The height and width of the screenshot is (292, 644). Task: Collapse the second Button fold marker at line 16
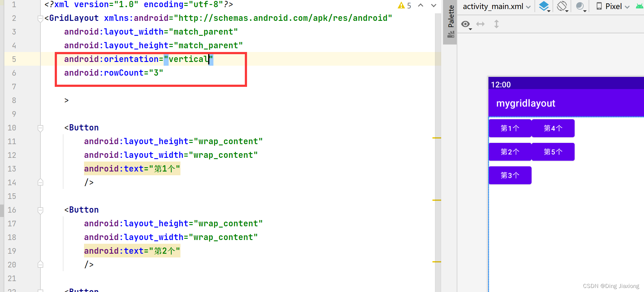[40, 210]
